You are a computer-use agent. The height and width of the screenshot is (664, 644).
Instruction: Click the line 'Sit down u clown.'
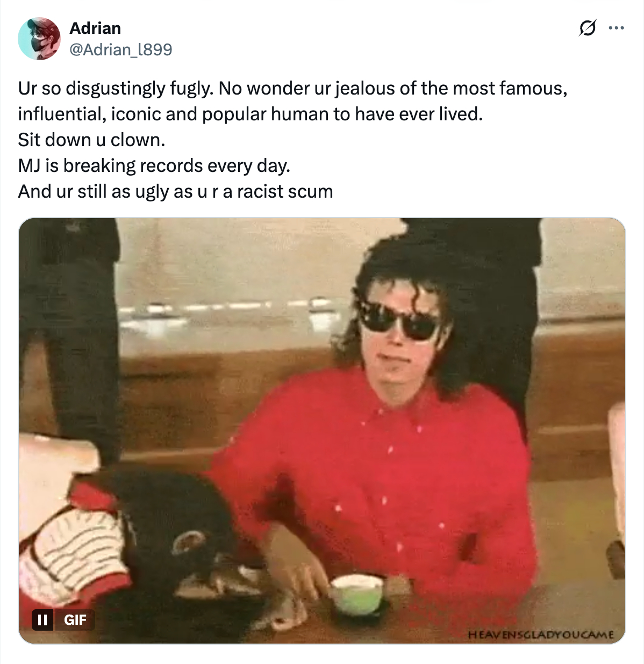[91, 140]
